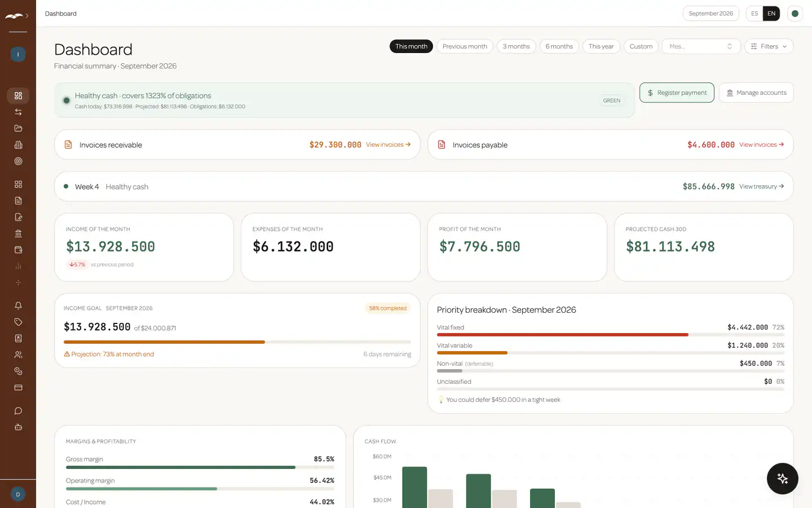812x508 pixels.
Task: Open the credit card icon in sidebar
Action: [18, 387]
